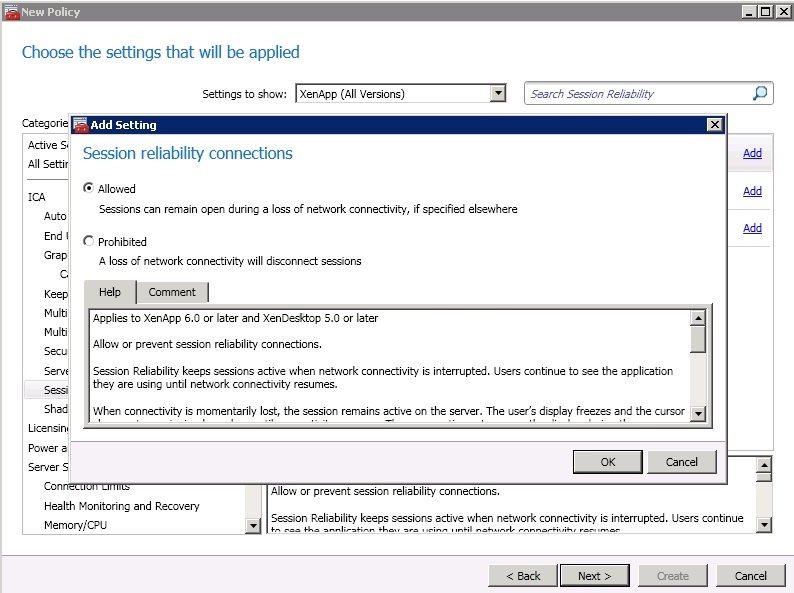Click the Add Setting dialog title icon
The width and height of the screenshot is (794, 593).
click(x=81, y=125)
